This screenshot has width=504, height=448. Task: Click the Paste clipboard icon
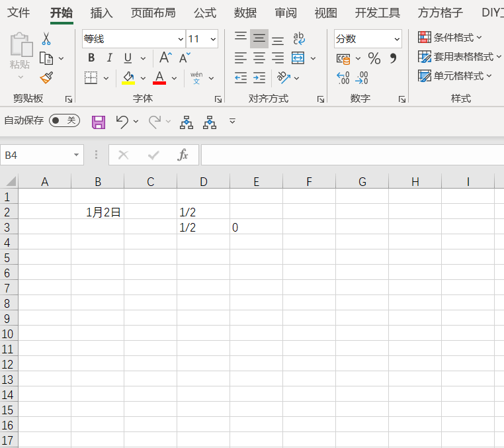(x=21, y=45)
